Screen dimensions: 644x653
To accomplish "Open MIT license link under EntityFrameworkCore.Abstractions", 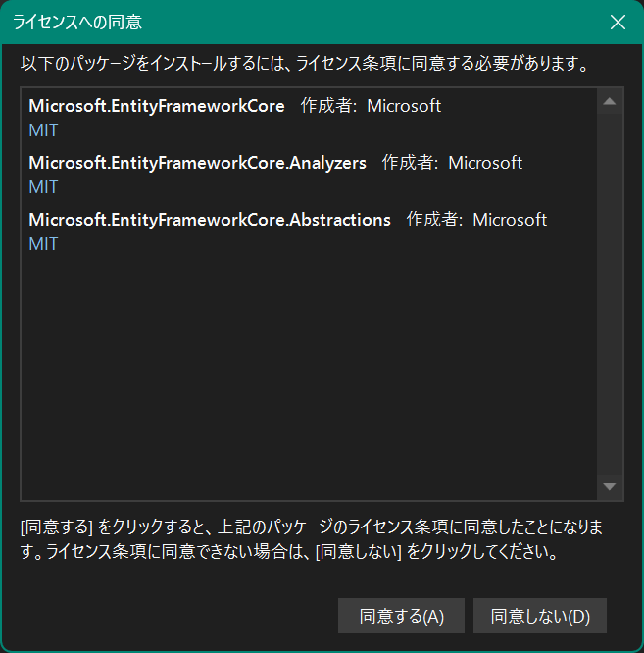I will point(43,243).
